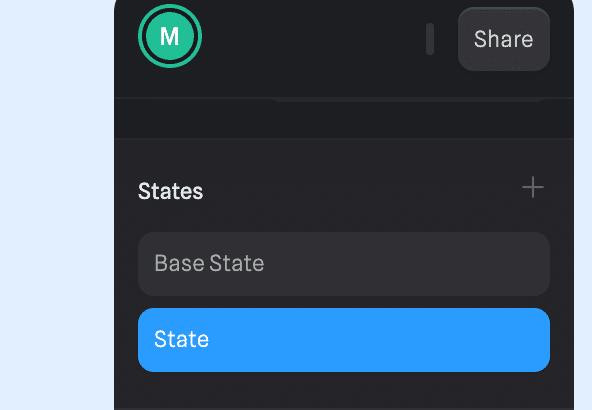Click the plus next to States
The height and width of the screenshot is (410, 592).
(x=533, y=187)
